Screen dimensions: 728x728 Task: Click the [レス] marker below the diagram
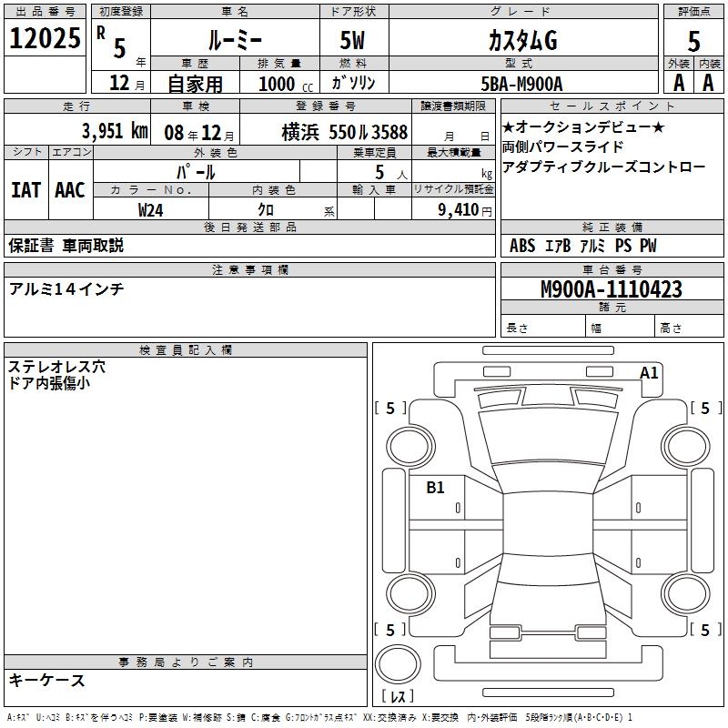pos(397,698)
